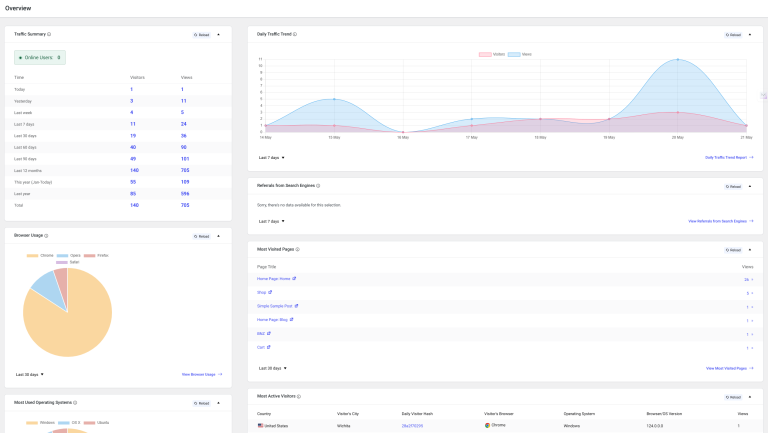The width and height of the screenshot is (768, 433).
Task: Open Last 7 days dropdown in Referrals panel
Action: pos(271,221)
